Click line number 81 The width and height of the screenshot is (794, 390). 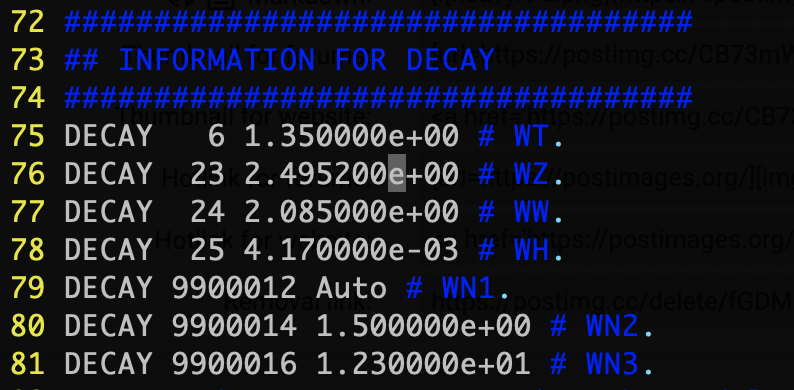click(x=28, y=363)
